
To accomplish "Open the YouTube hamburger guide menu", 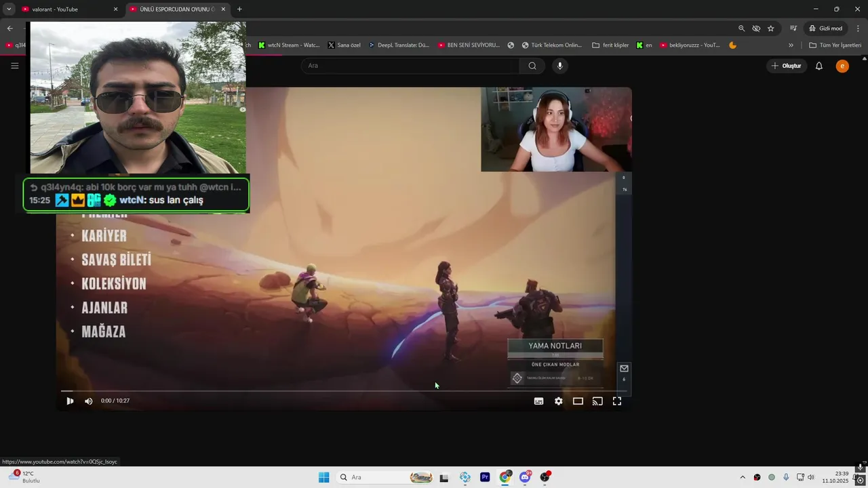I will point(14,66).
